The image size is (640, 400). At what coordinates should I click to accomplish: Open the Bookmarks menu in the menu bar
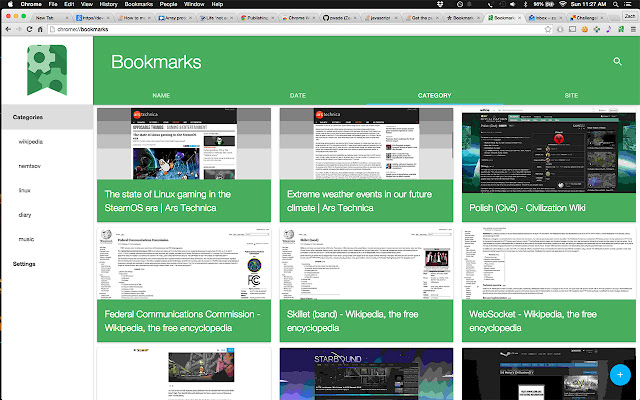coord(139,4)
